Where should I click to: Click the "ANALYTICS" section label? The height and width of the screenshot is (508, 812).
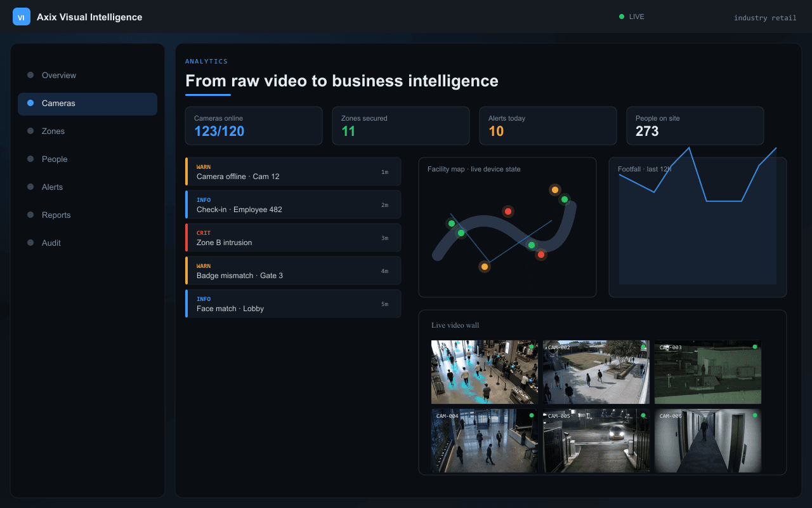(x=206, y=62)
